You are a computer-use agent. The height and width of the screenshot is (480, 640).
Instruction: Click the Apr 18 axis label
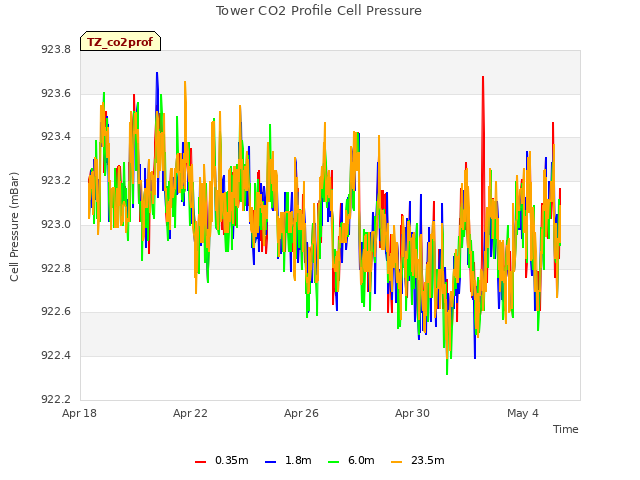tap(79, 413)
